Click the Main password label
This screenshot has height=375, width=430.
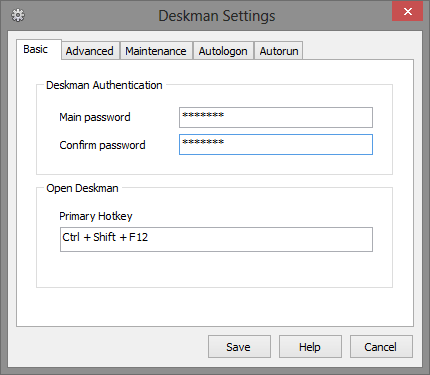(95, 117)
